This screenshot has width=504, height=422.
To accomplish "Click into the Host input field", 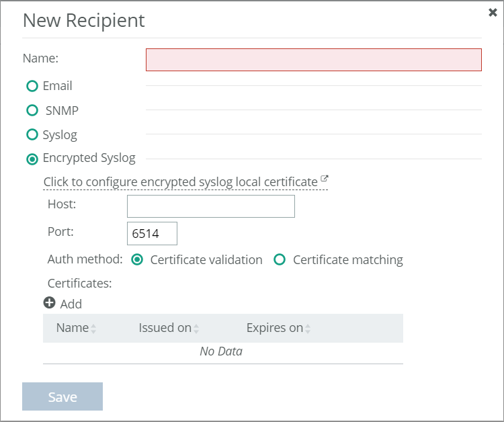I will 210,206.
